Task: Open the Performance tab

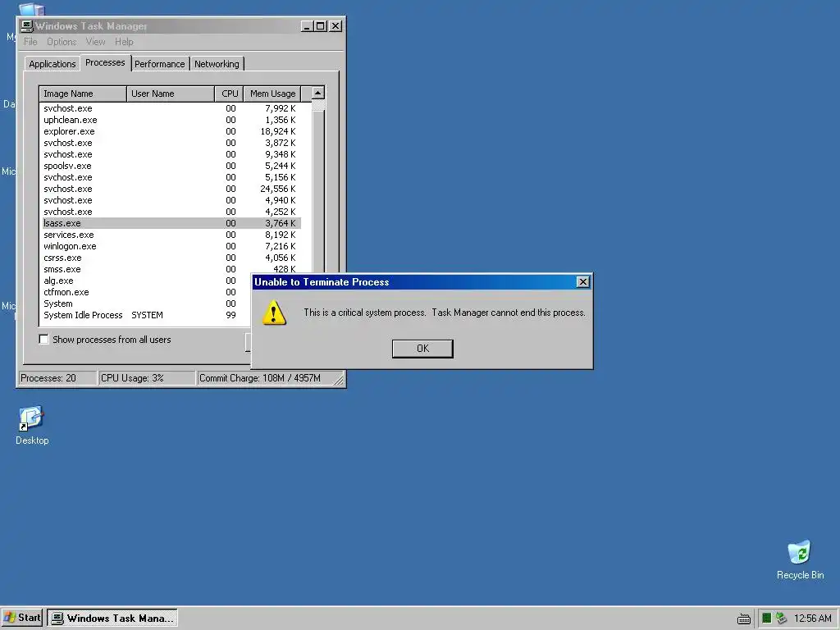Action: coord(160,64)
